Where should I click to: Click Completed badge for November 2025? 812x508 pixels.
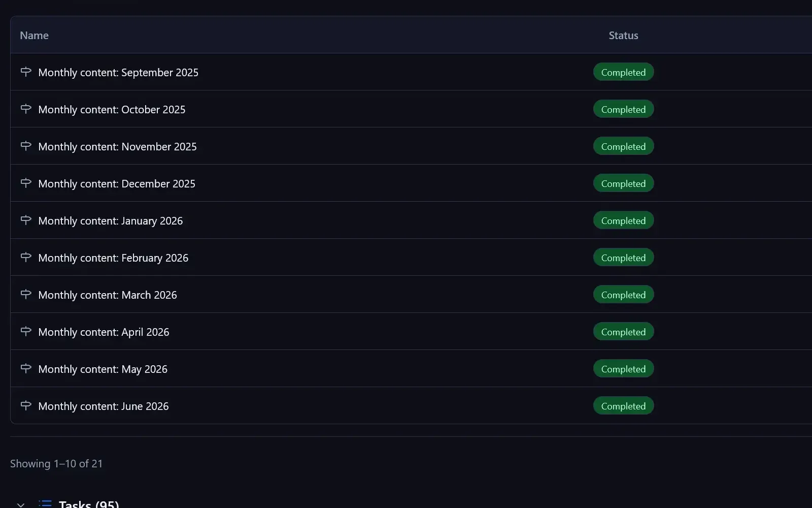[623, 146]
